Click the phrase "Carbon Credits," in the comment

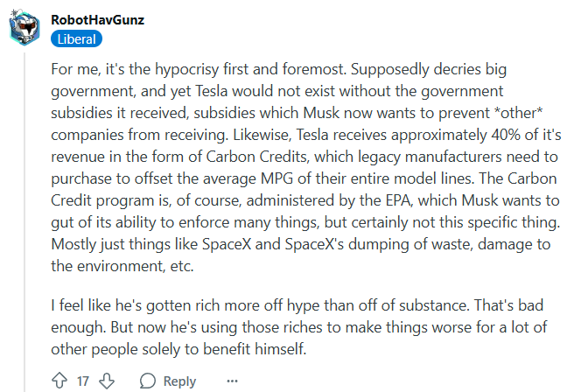tap(258, 157)
